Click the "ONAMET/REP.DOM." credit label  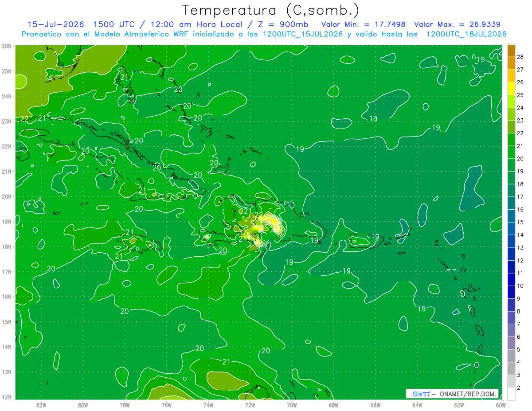coord(468,394)
